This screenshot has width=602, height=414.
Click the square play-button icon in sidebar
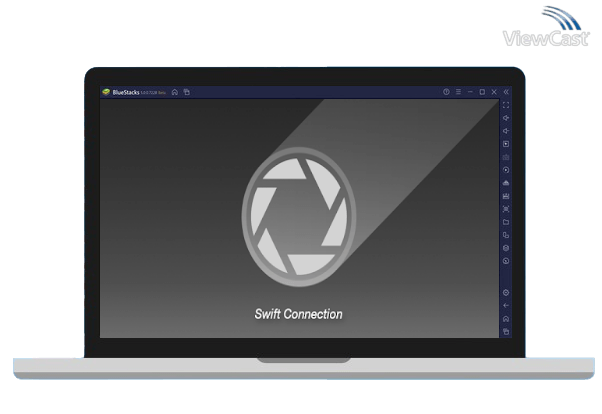pyautogui.click(x=506, y=144)
